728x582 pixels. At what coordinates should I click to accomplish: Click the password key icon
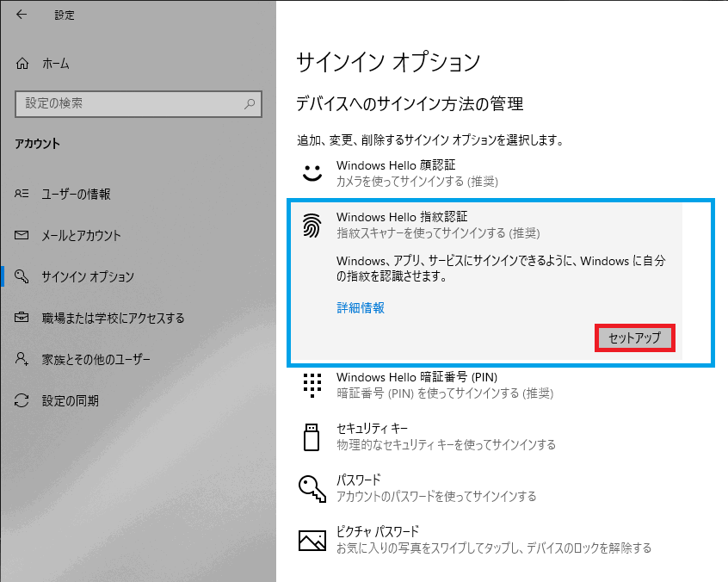[x=312, y=489]
